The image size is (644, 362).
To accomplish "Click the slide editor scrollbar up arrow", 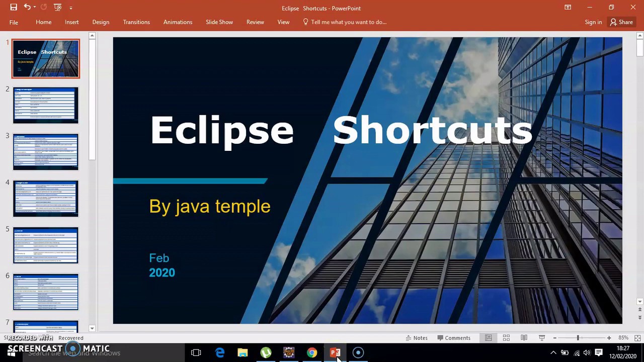I will [x=640, y=36].
